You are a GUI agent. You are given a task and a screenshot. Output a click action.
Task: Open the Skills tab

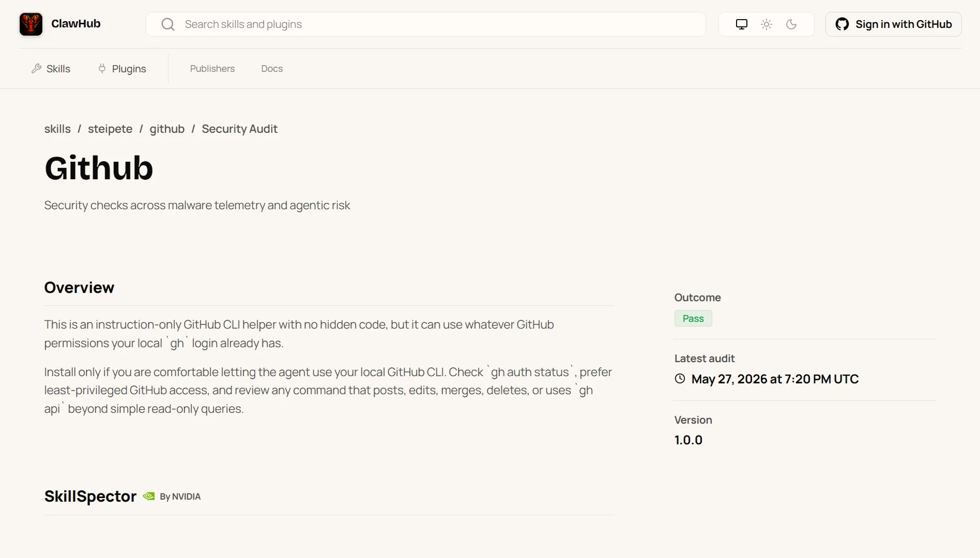(51, 69)
